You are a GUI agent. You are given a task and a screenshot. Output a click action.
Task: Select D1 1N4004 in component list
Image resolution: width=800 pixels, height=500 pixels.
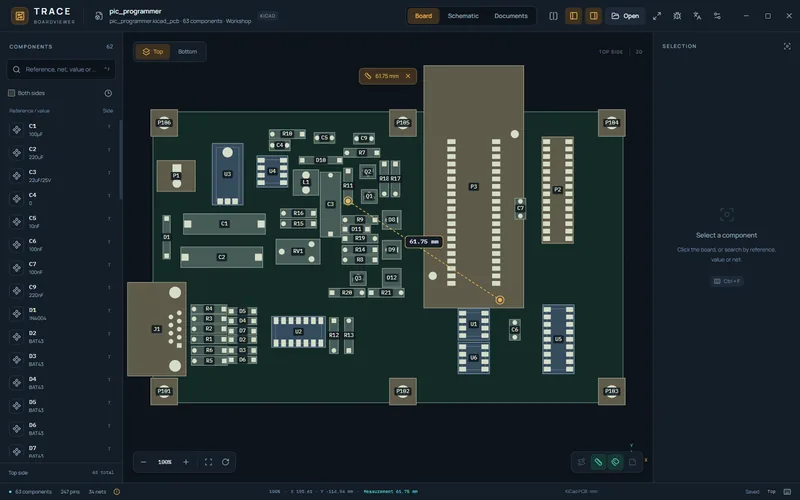pos(61,314)
